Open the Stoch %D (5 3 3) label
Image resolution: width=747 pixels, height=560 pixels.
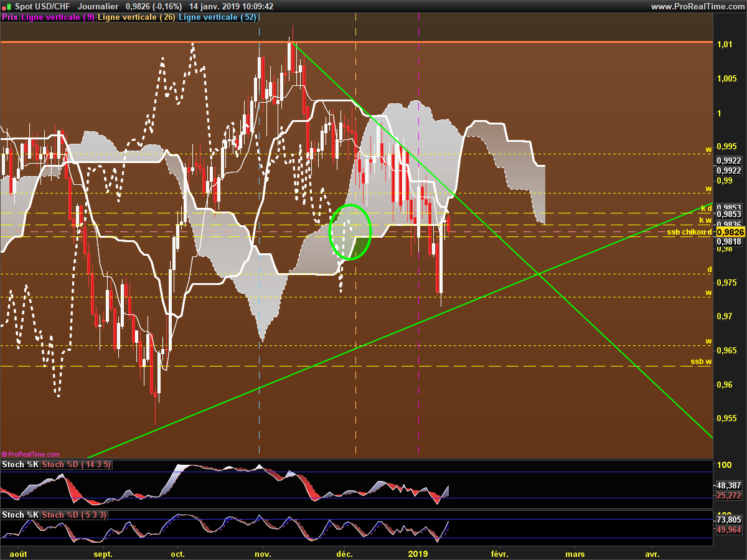coord(74,515)
